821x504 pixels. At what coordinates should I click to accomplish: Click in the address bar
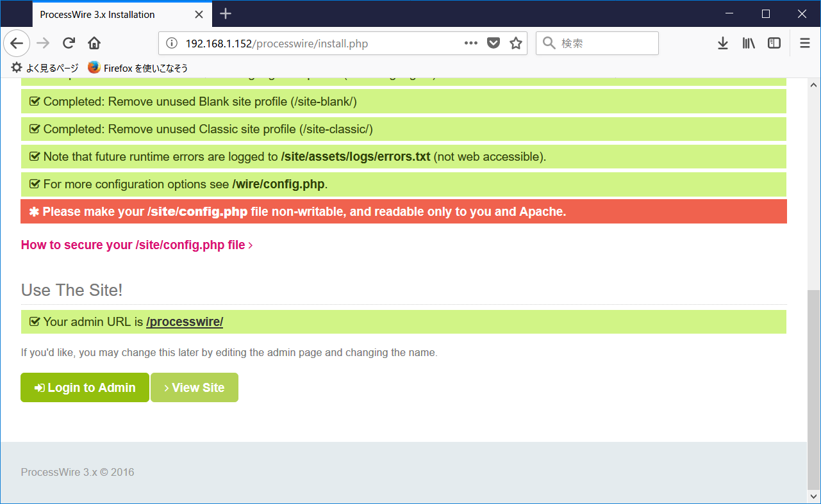click(x=288, y=43)
